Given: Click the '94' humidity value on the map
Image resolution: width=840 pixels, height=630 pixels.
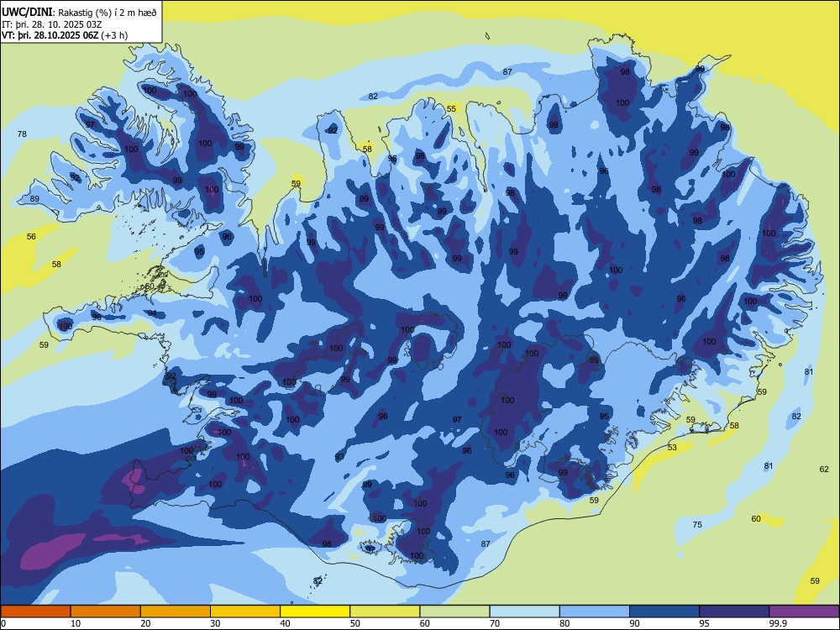Looking at the screenshot, I should point(152,313).
